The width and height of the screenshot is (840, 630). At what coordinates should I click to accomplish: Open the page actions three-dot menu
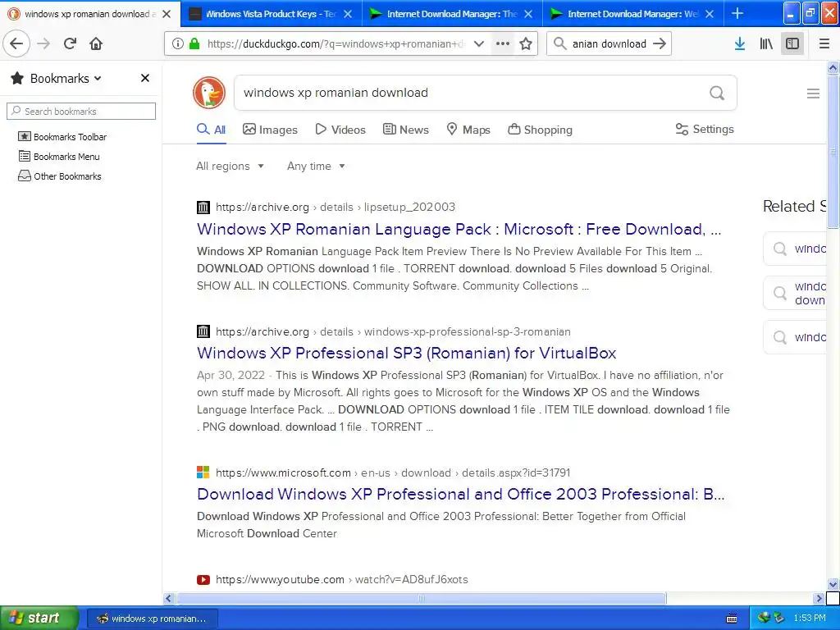[503, 44]
